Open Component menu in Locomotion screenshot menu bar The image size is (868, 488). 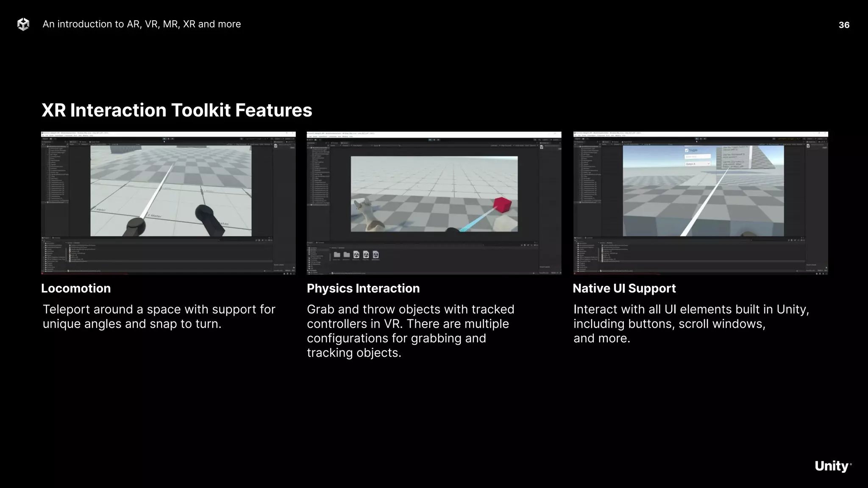click(68, 136)
